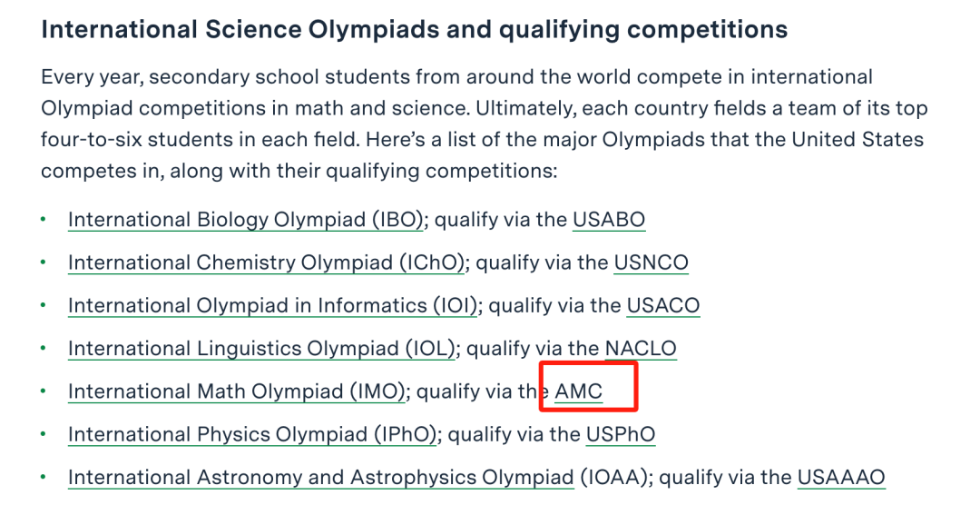Open International Astronomy and Astrophysics Olympiad link

(x=320, y=478)
